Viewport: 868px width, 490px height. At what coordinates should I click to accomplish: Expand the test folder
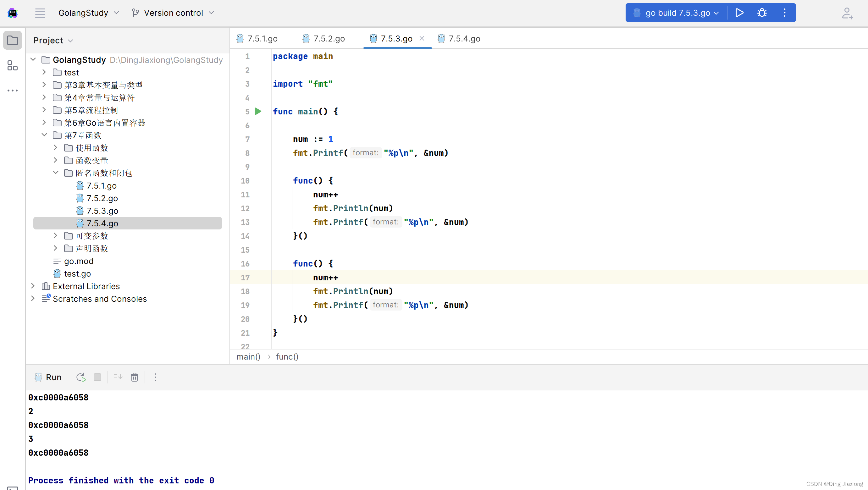pyautogui.click(x=44, y=72)
